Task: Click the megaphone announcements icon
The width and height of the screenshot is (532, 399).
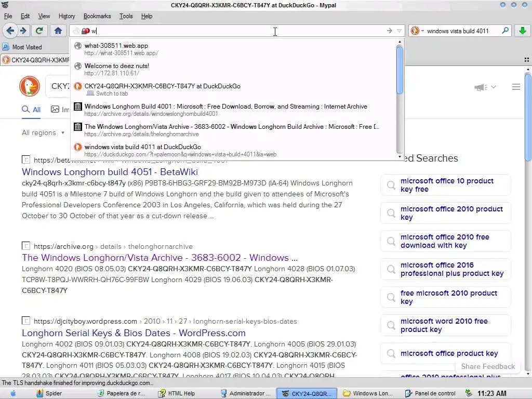Action: tap(481, 87)
